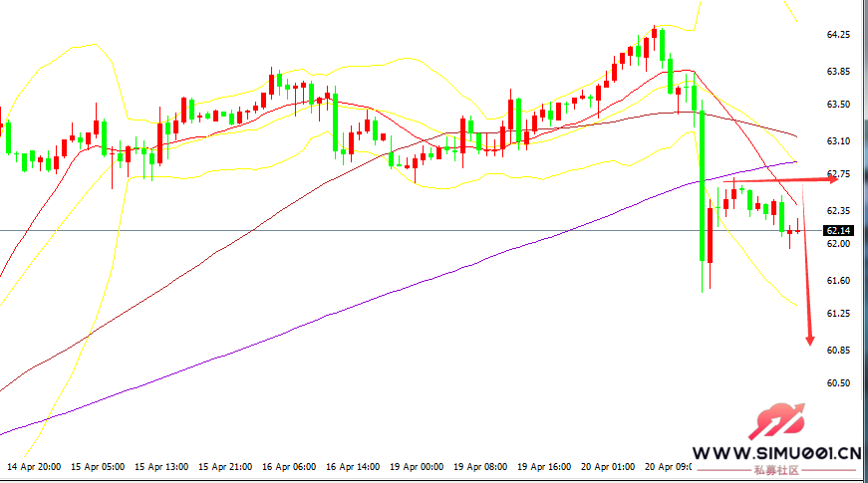Click the 61.25 price axis label

837,314
